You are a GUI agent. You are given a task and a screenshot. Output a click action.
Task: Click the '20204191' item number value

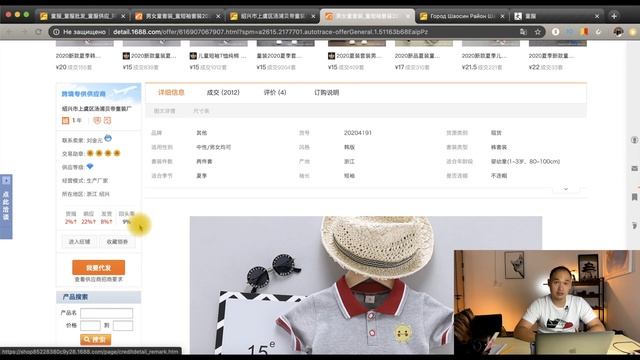click(358, 133)
